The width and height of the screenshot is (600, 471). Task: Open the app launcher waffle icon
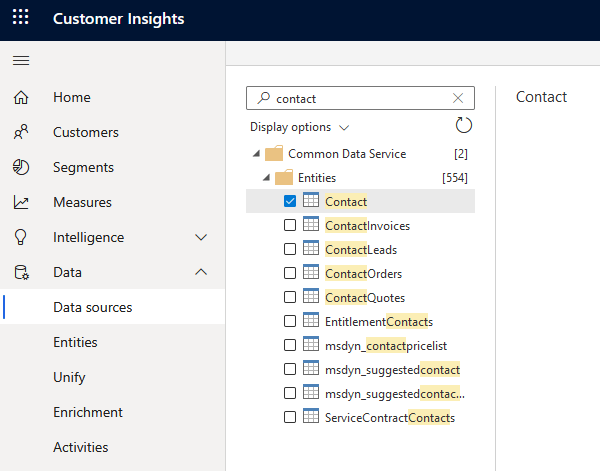click(20, 19)
